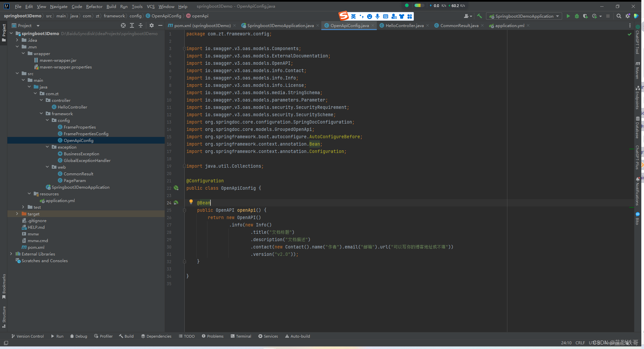Click Sogou IME microphone voice input
The width and height of the screenshot is (644, 349).
coord(377,16)
